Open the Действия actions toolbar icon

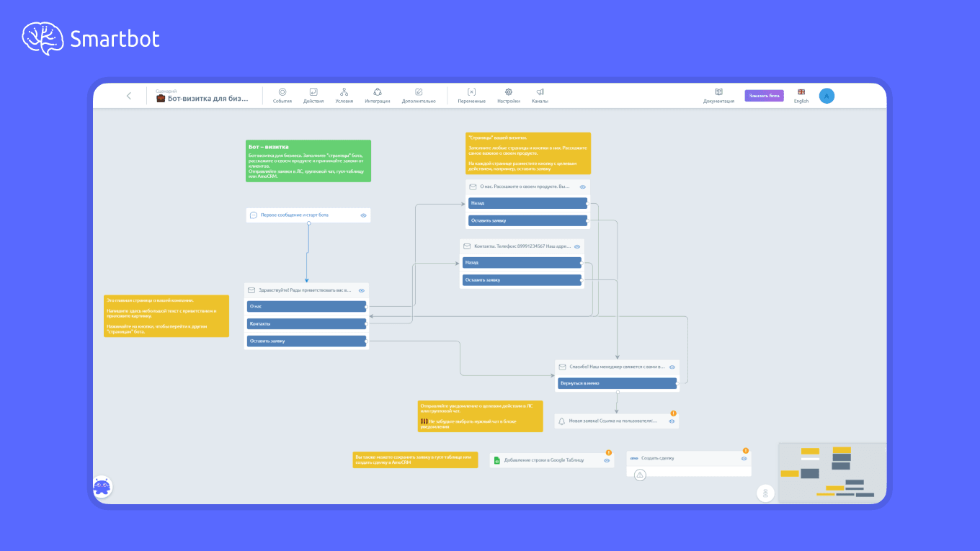313,92
